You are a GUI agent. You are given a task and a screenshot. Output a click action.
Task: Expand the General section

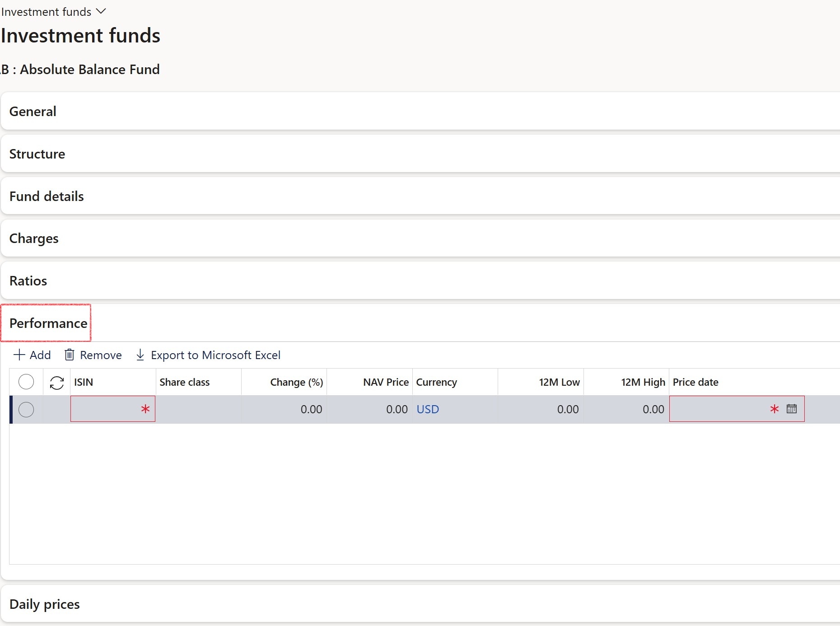420,111
